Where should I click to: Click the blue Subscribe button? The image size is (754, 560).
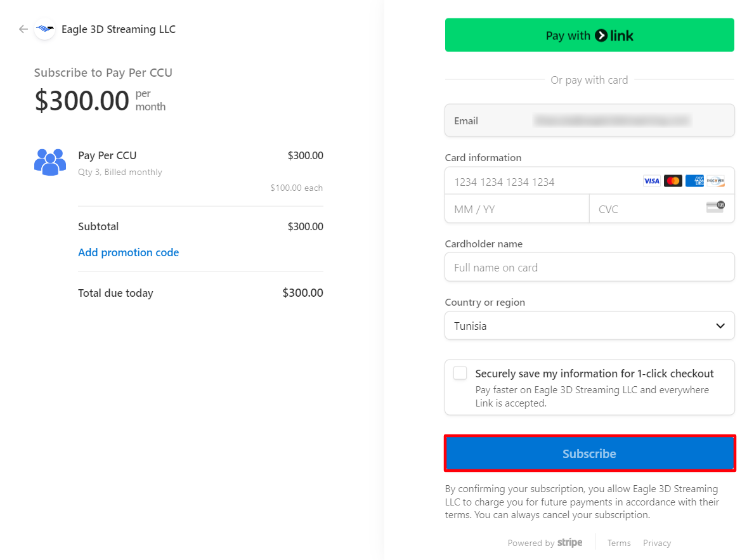pyautogui.click(x=589, y=453)
